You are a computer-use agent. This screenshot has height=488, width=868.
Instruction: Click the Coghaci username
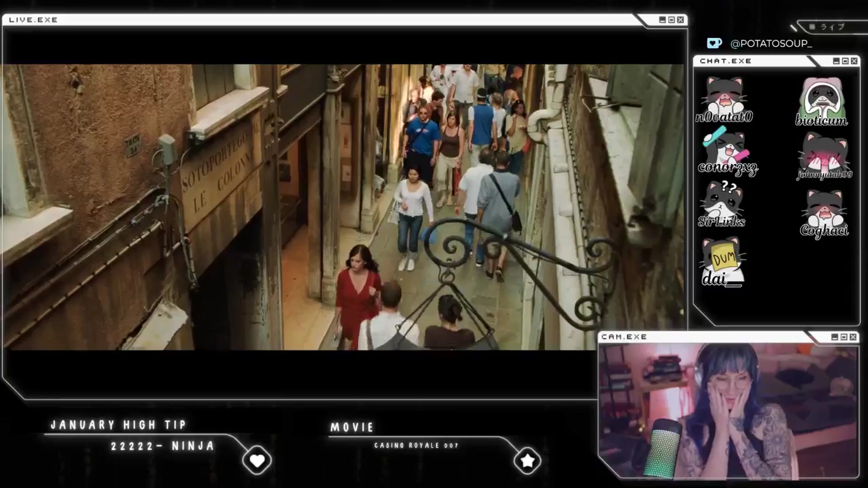824,230
